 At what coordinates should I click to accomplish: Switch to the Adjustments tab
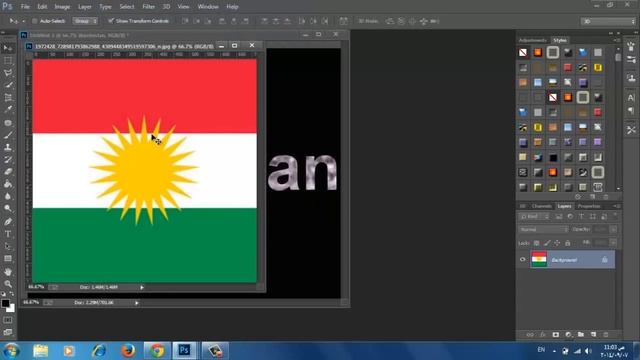click(533, 40)
